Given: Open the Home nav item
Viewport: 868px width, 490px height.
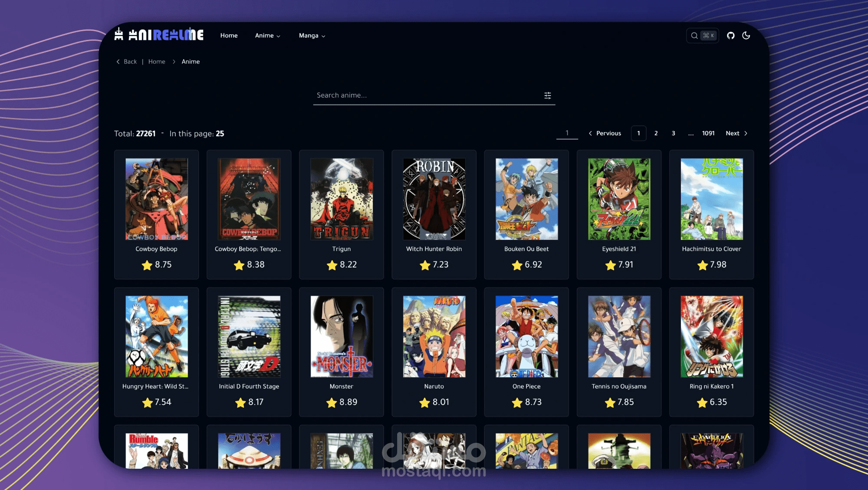Looking at the screenshot, I should click(229, 36).
